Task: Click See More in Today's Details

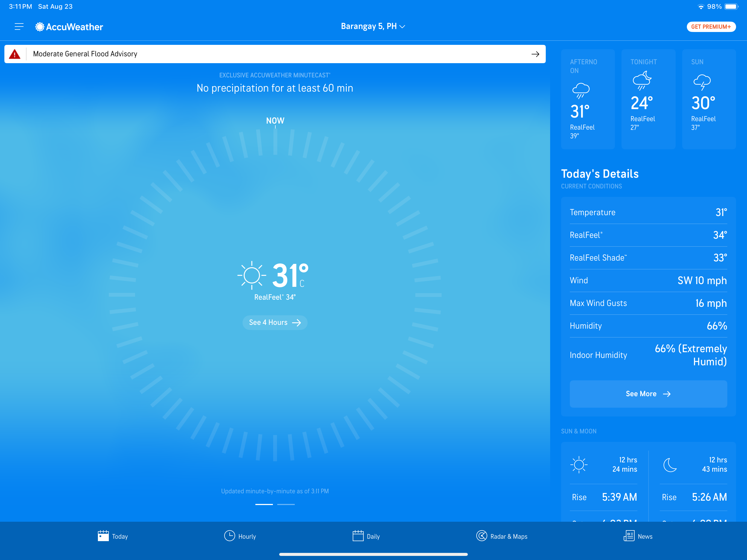Action: [648, 394]
